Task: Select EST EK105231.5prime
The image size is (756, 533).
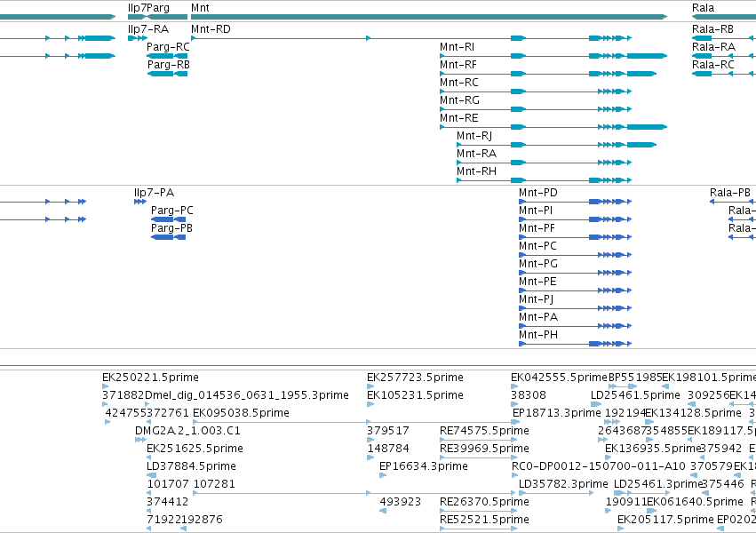Action: click(415, 395)
